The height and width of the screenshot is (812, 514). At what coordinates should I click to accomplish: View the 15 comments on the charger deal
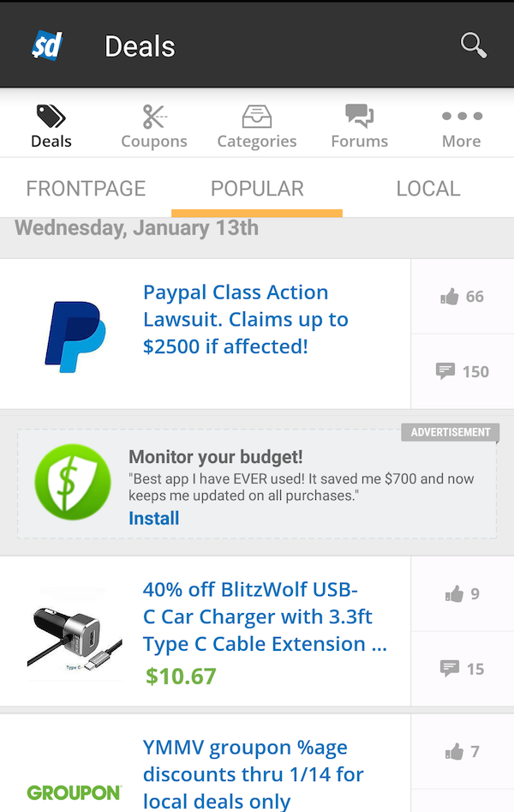pyautogui.click(x=462, y=669)
